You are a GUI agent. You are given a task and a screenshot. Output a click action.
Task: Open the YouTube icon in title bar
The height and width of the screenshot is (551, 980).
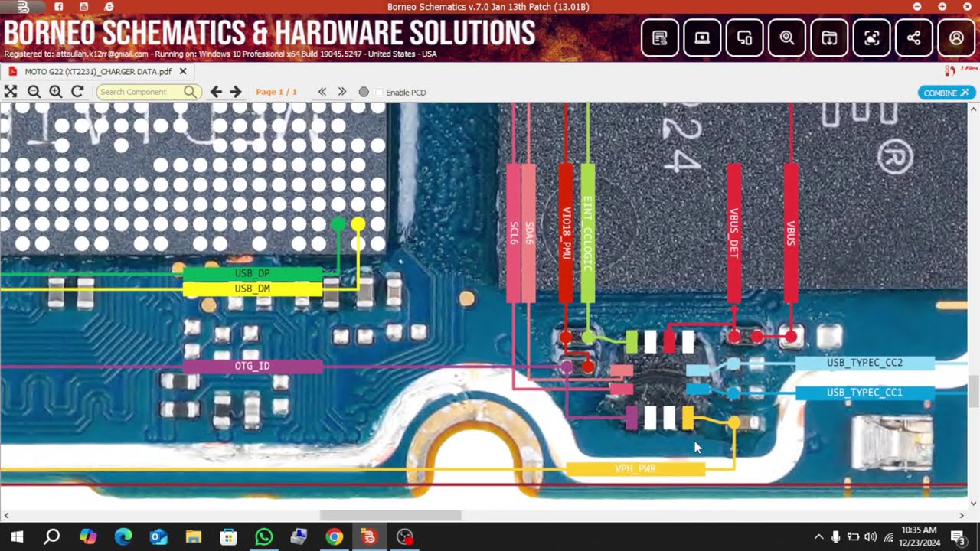[x=83, y=6]
